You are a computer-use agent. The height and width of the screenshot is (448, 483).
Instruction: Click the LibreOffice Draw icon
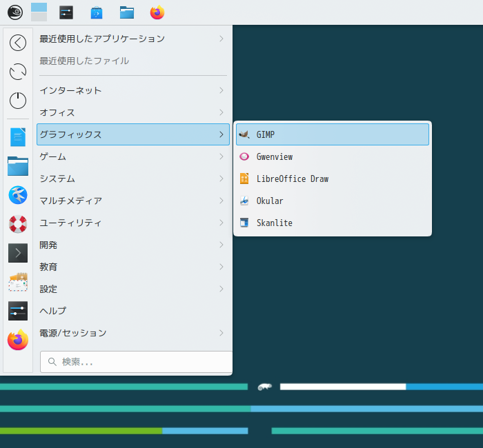point(244,179)
